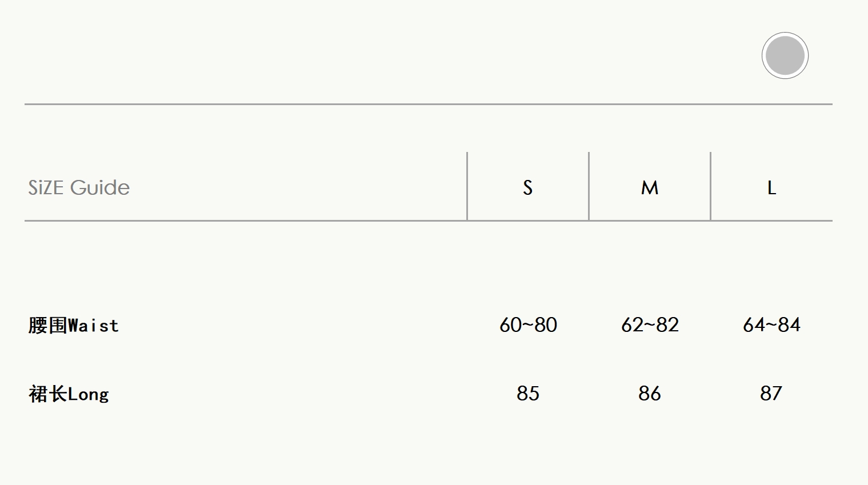Click the vertical divider between M and L
The height and width of the screenshot is (485, 868).
coord(710,186)
